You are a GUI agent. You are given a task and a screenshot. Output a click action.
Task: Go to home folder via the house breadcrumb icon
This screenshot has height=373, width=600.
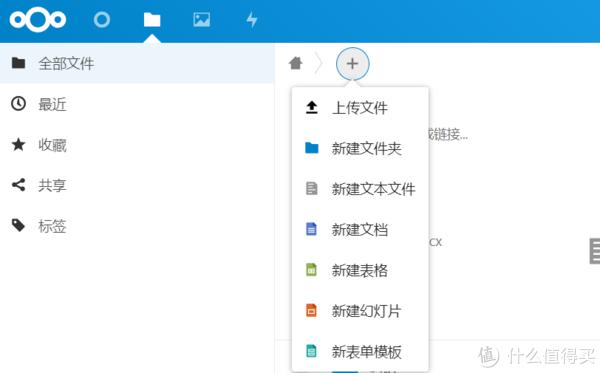(x=296, y=63)
